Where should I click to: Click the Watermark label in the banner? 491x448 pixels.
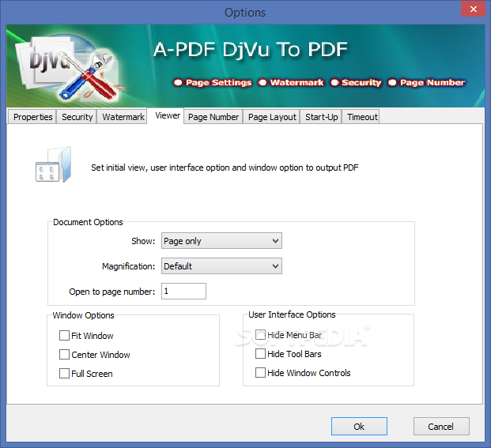pyautogui.click(x=296, y=83)
